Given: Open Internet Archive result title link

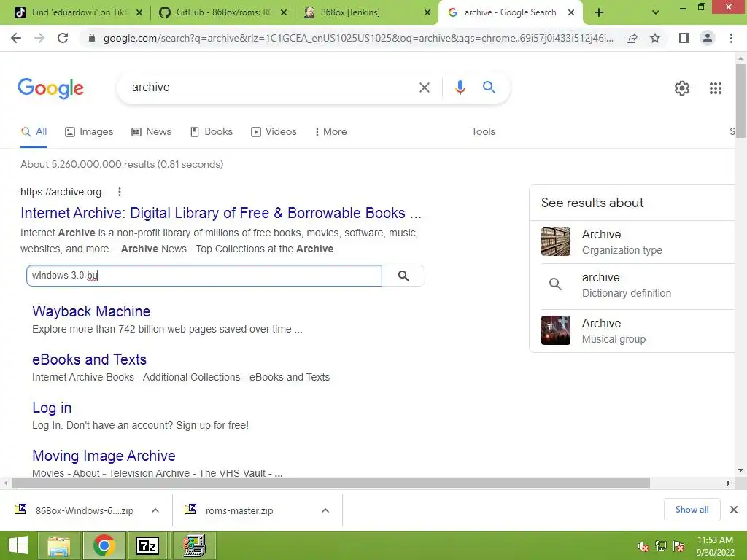Looking at the screenshot, I should (x=221, y=213).
